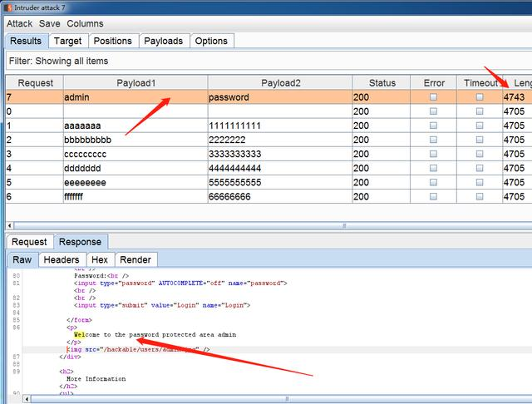Select the ddddddd payload row

tap(268, 169)
